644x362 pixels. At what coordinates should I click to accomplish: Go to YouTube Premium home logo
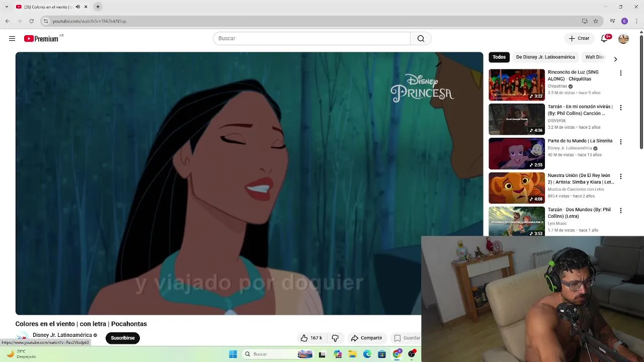[41, 39]
